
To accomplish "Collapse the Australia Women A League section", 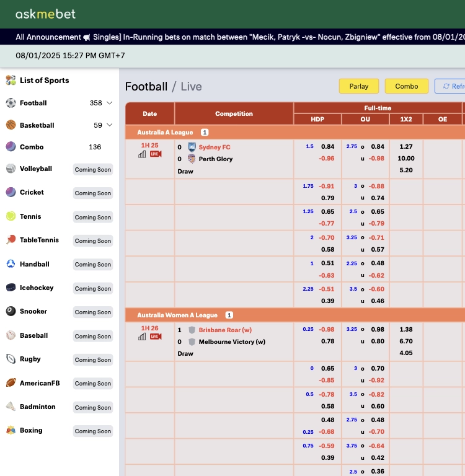I will pos(295,315).
